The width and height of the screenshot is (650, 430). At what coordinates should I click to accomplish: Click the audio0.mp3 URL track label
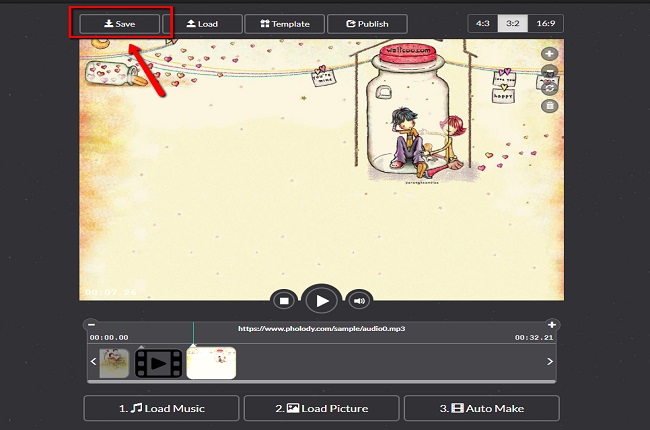click(x=322, y=328)
